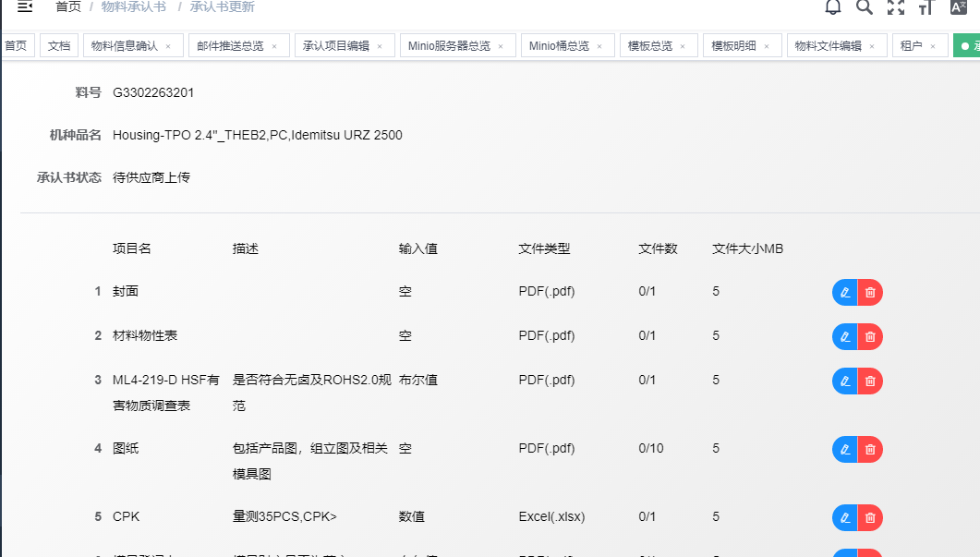The image size is (980, 557).
Task: Delete the 材料物性表 row item
Action: [870, 336]
